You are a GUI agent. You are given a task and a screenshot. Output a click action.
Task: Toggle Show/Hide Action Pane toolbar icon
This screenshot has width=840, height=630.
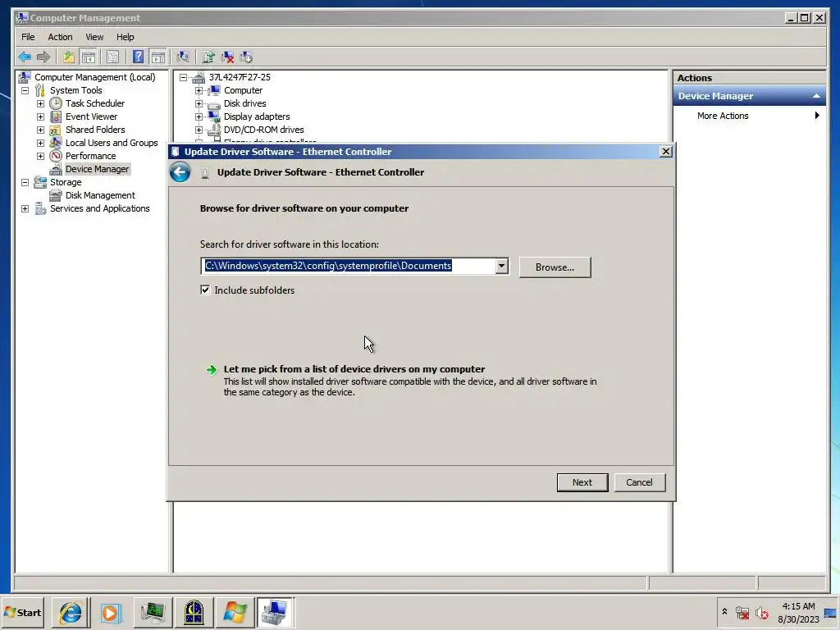[158, 57]
